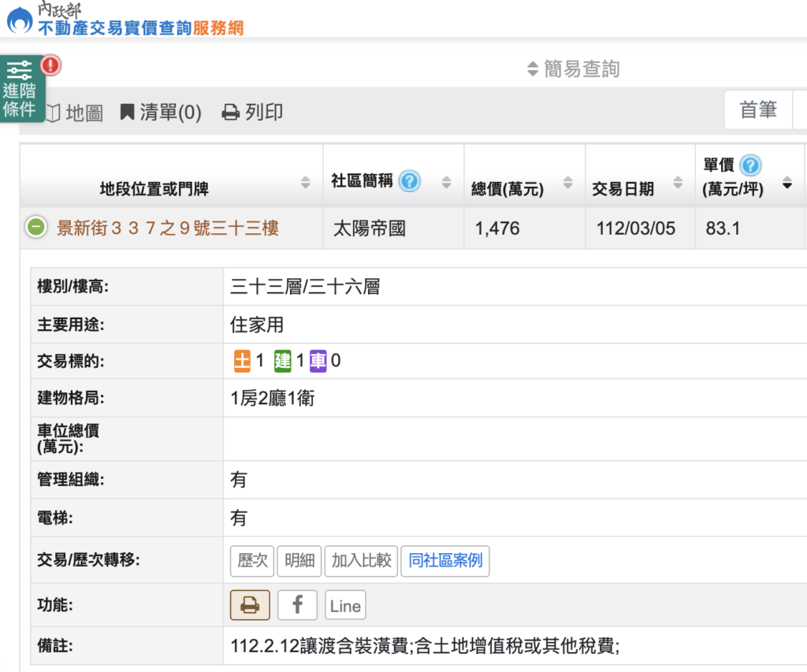Viewport: 807px width, 672px height.
Task: Click the purple 車 parking badge
Action: 318,362
